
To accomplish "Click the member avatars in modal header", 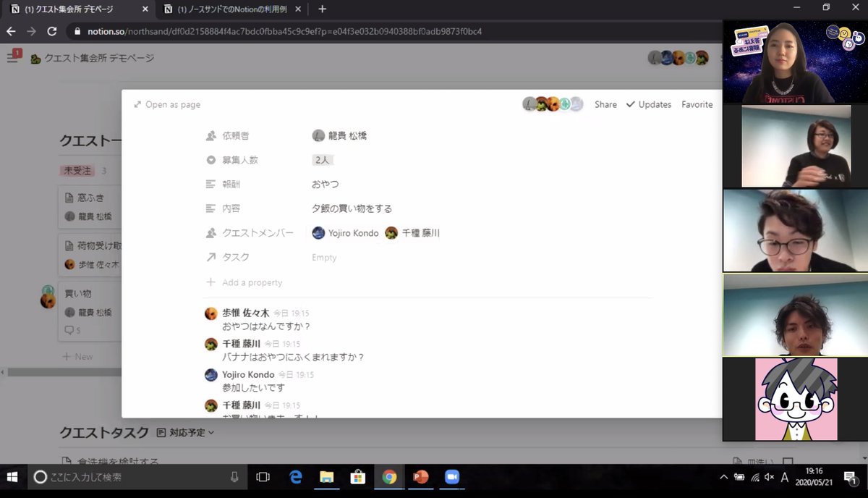I will click(x=553, y=104).
